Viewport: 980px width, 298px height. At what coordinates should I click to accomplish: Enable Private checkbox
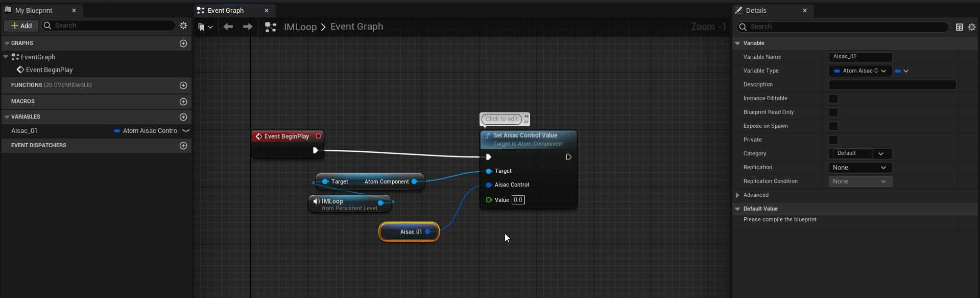[833, 140]
